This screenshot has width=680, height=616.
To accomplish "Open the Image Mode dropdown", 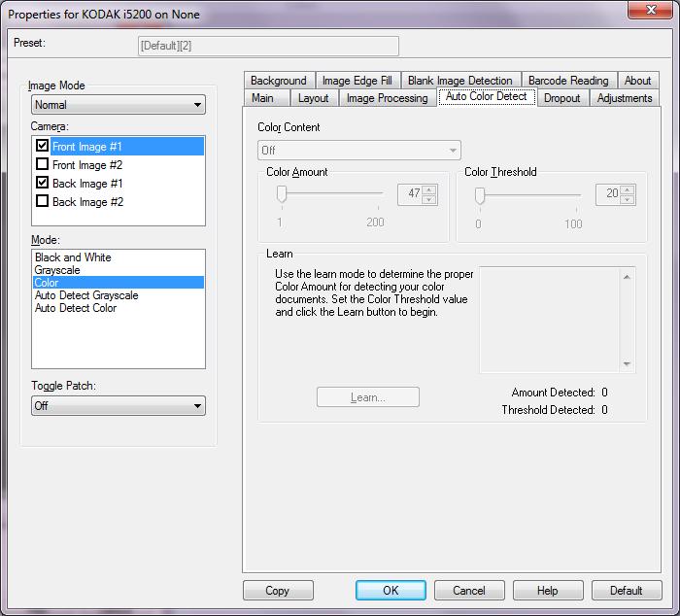I will pos(118,105).
